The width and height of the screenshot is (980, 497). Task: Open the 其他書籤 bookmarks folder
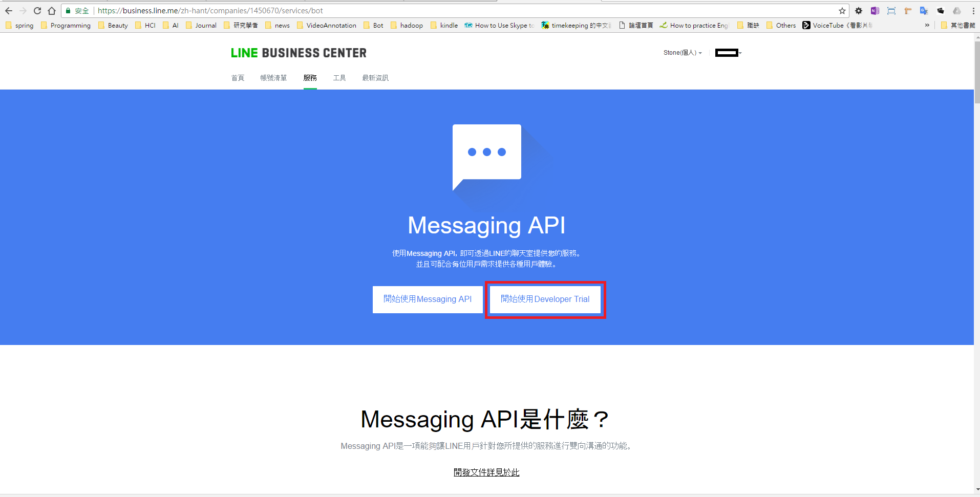coord(958,25)
